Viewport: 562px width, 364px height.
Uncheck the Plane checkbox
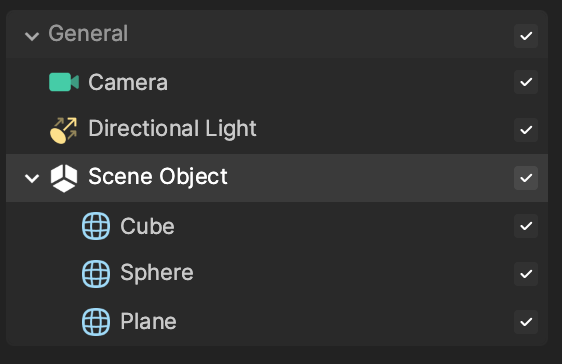pos(526,322)
